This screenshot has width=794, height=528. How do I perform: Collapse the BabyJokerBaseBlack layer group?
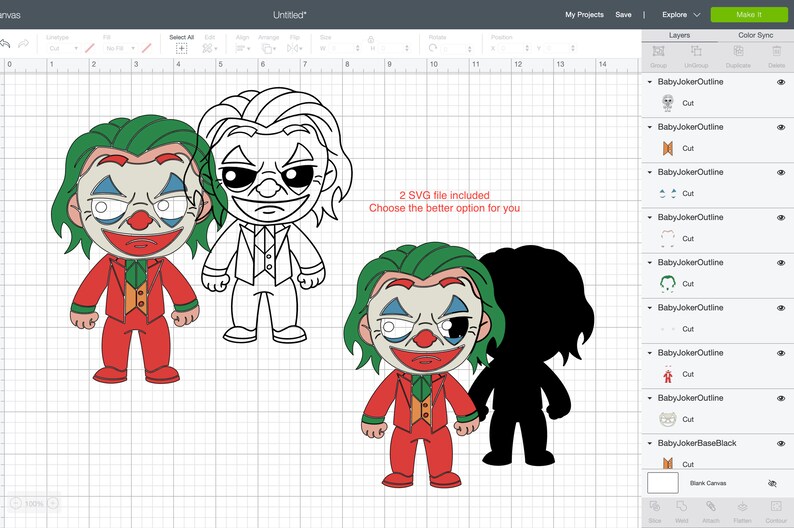(650, 443)
